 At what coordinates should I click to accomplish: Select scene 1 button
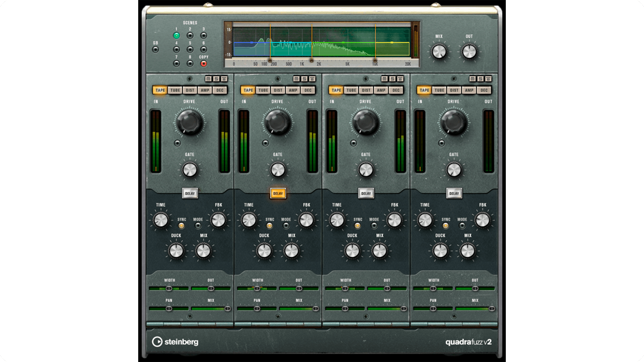pos(176,36)
